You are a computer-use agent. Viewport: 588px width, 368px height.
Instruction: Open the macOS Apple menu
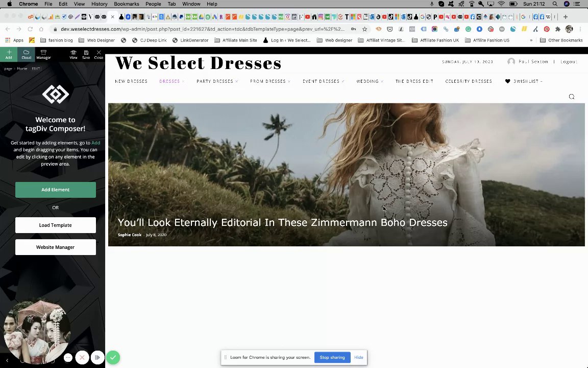tap(9, 4)
